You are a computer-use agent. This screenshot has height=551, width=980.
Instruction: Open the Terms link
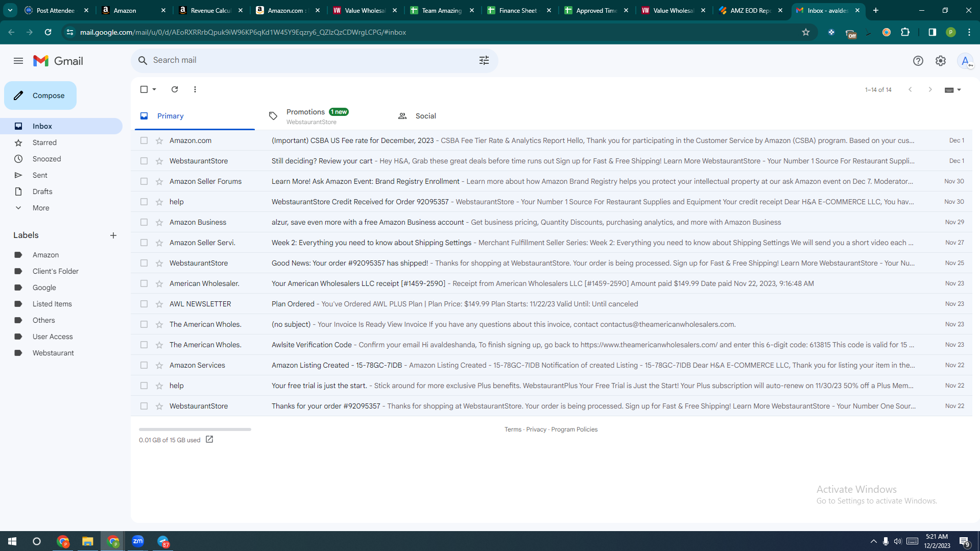513,429
